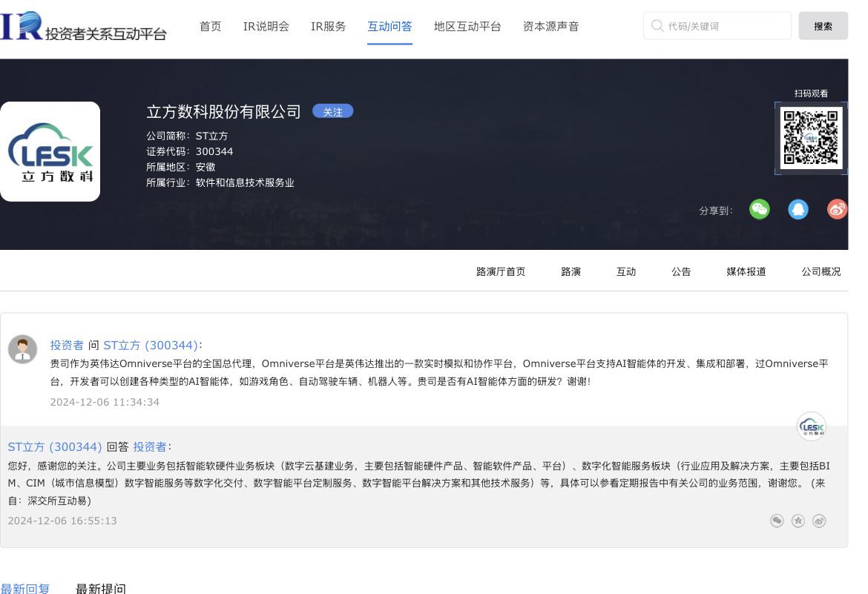868x594 pixels.
Task: Click the question timestamp 2024-12-06 11:34:34
Action: click(105, 403)
